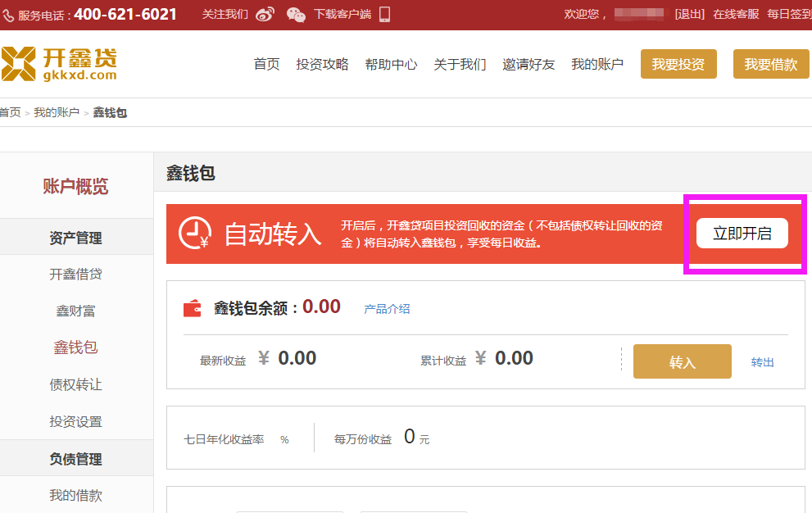The image size is (812, 513).
Task: Click the 七日年化收益率 label
Action: [224, 439]
